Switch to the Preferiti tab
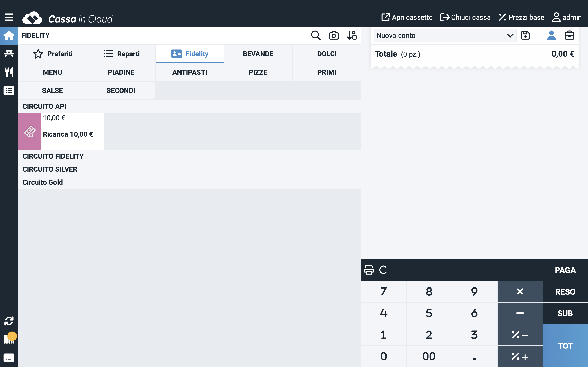The image size is (588, 367). 52,54
